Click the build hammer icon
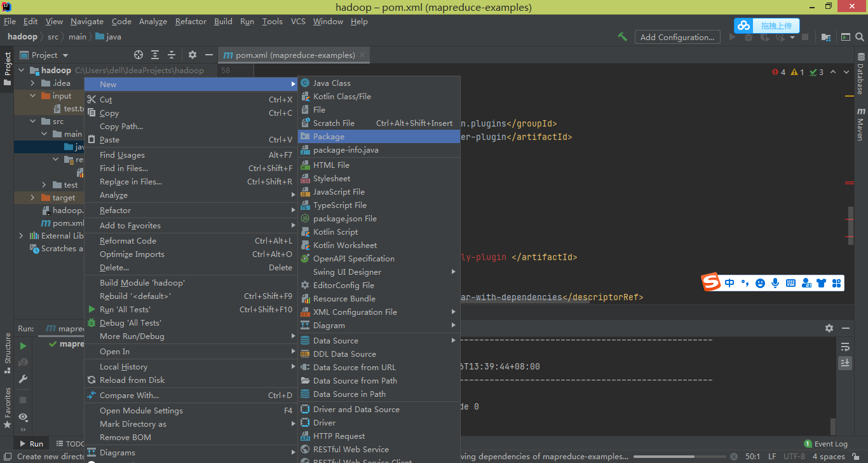868x463 pixels. pyautogui.click(x=622, y=37)
